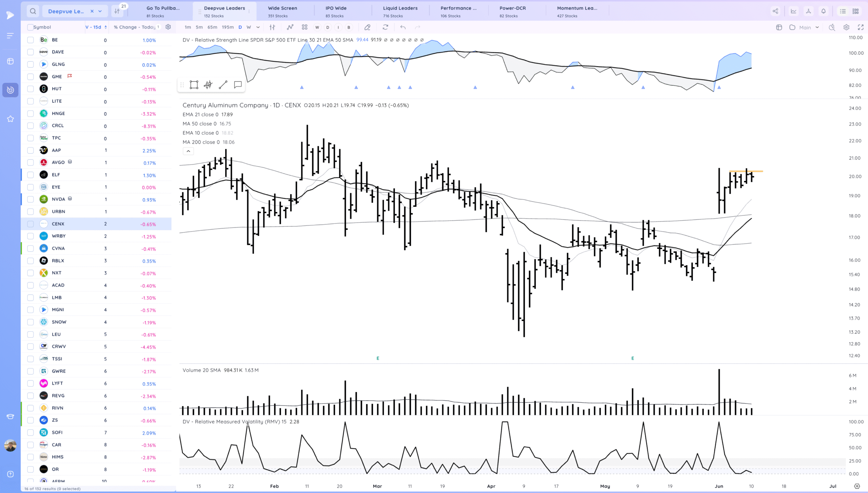Viewport: 868px width, 493px height.
Task: Switch to the Liquid Leaders tab
Action: [x=400, y=11]
